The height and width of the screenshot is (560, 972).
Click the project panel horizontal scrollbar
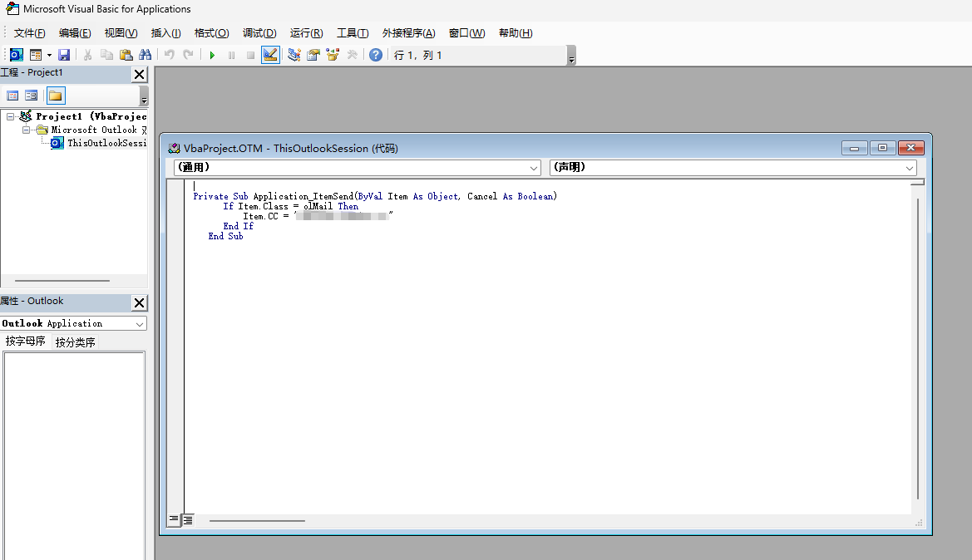62,281
